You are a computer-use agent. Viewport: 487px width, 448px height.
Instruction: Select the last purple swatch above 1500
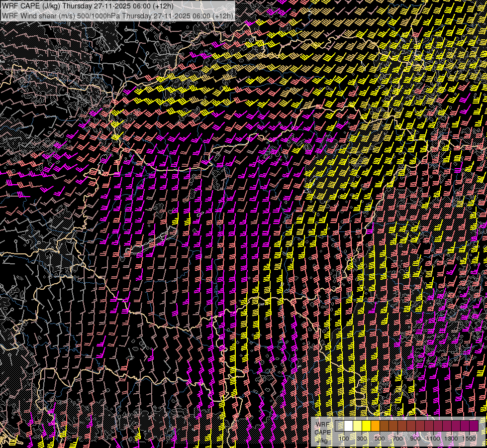point(474,426)
